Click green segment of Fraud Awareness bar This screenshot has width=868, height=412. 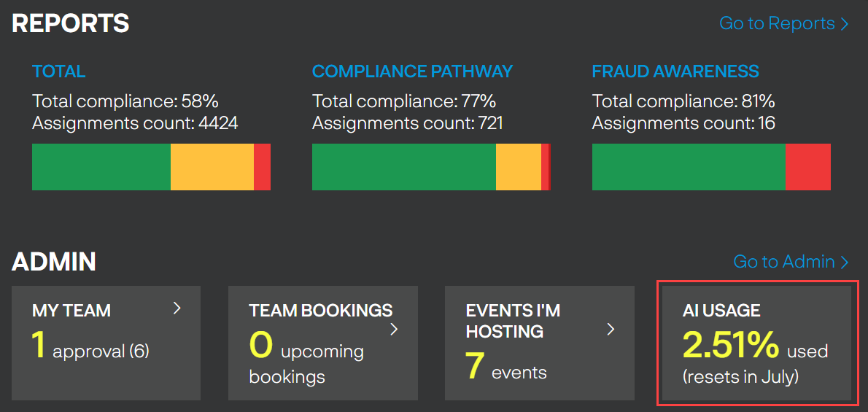(x=689, y=167)
